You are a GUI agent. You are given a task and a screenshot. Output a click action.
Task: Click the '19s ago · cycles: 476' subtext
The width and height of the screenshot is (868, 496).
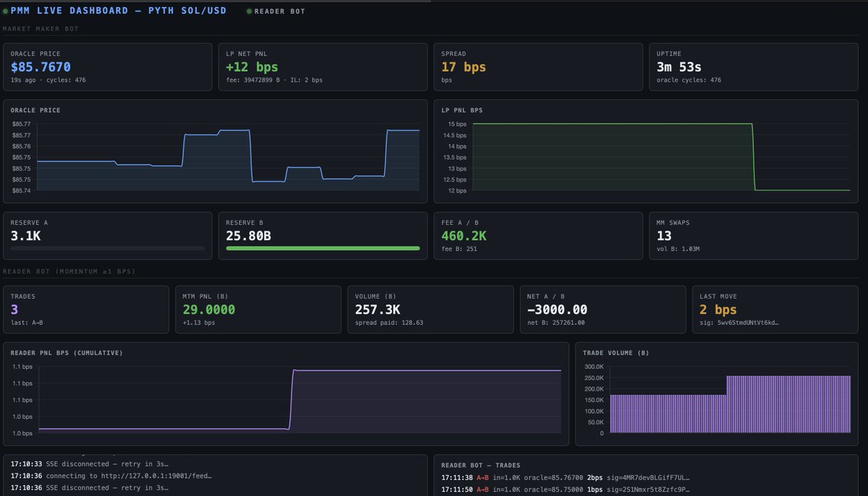pyautogui.click(x=48, y=80)
